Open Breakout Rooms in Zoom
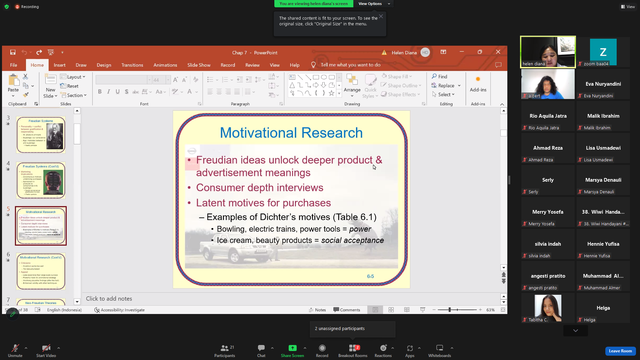The width and height of the screenshot is (640, 360). [x=353, y=350]
